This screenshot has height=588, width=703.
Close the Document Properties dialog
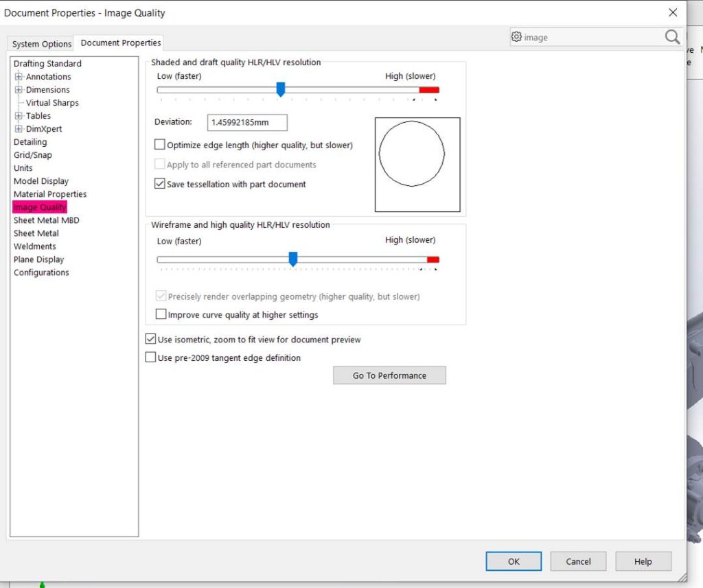(x=673, y=12)
